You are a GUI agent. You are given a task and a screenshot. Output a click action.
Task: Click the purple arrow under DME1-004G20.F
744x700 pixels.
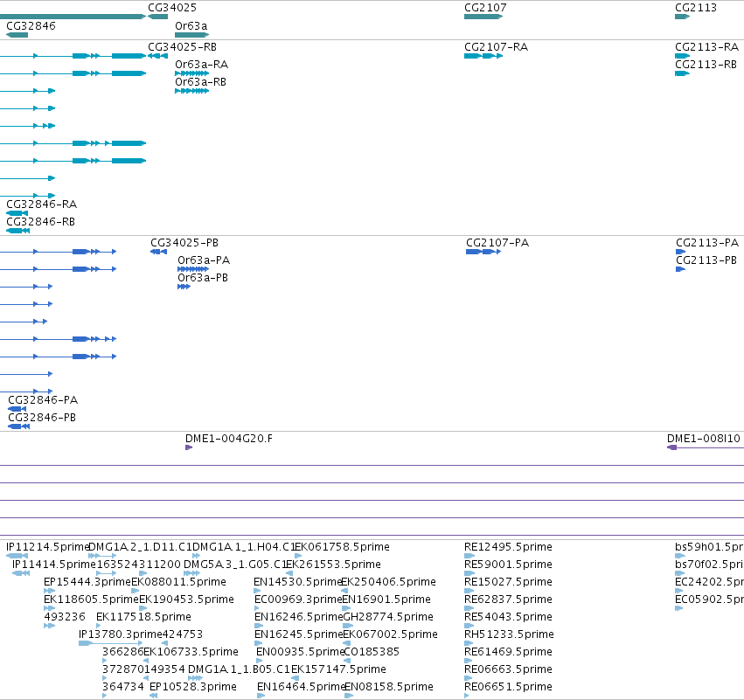189,447
